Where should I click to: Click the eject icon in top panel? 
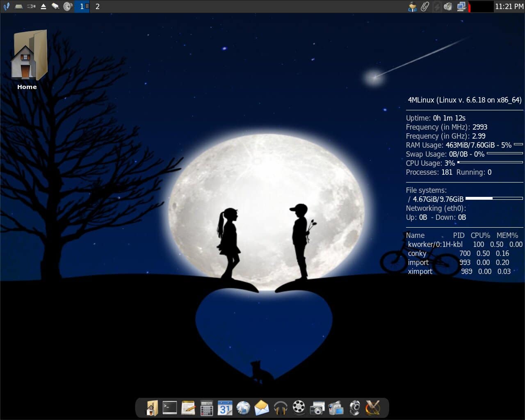click(43, 7)
